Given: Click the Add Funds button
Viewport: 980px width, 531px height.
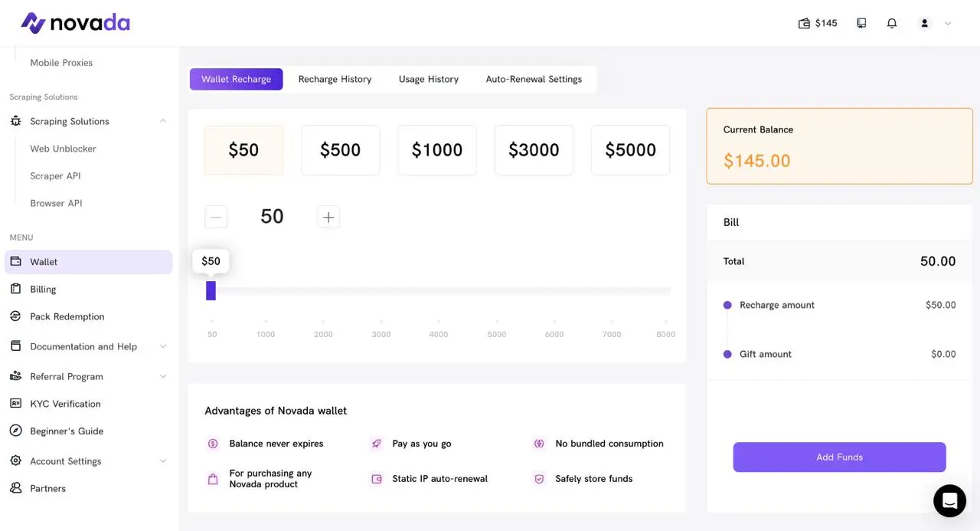Looking at the screenshot, I should pos(839,457).
